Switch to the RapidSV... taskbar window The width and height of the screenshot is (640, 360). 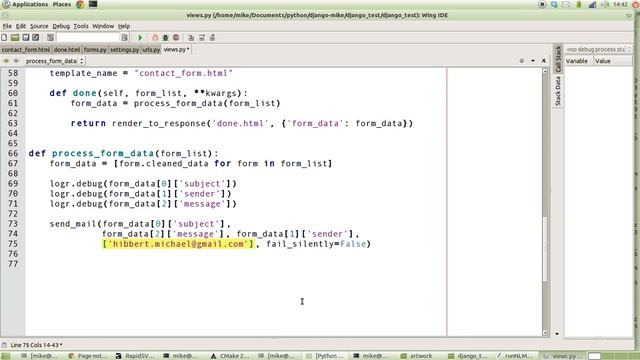(135, 356)
